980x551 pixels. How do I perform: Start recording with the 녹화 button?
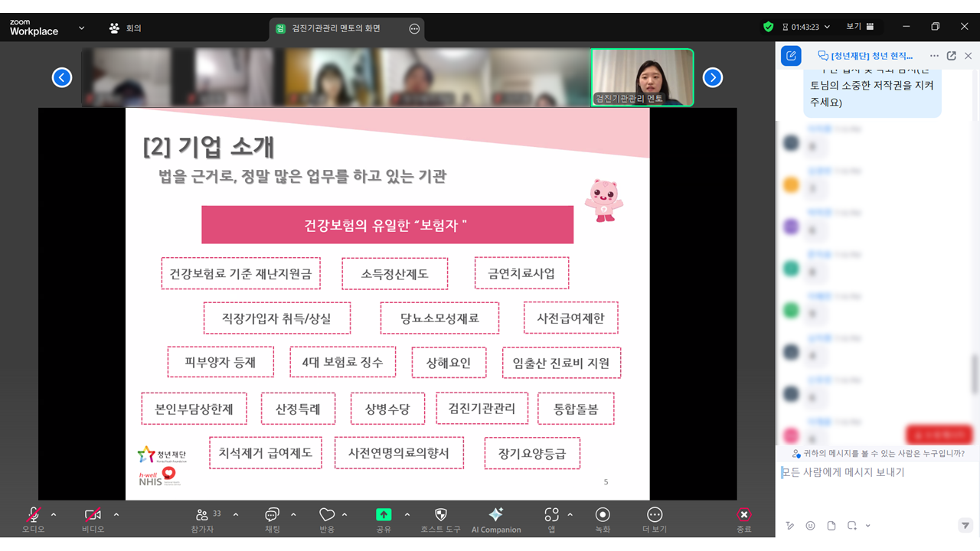pos(603,515)
